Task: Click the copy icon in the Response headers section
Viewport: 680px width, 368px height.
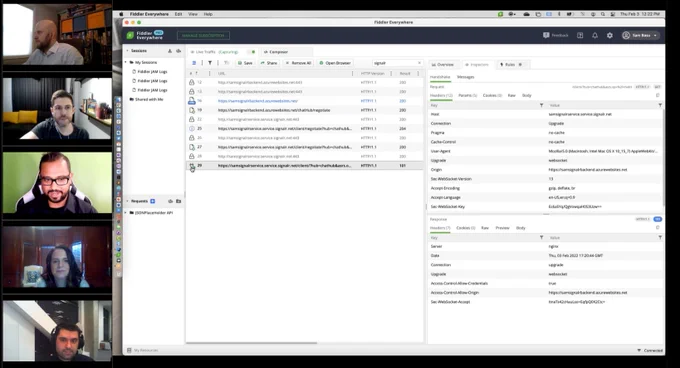Action: (658, 228)
